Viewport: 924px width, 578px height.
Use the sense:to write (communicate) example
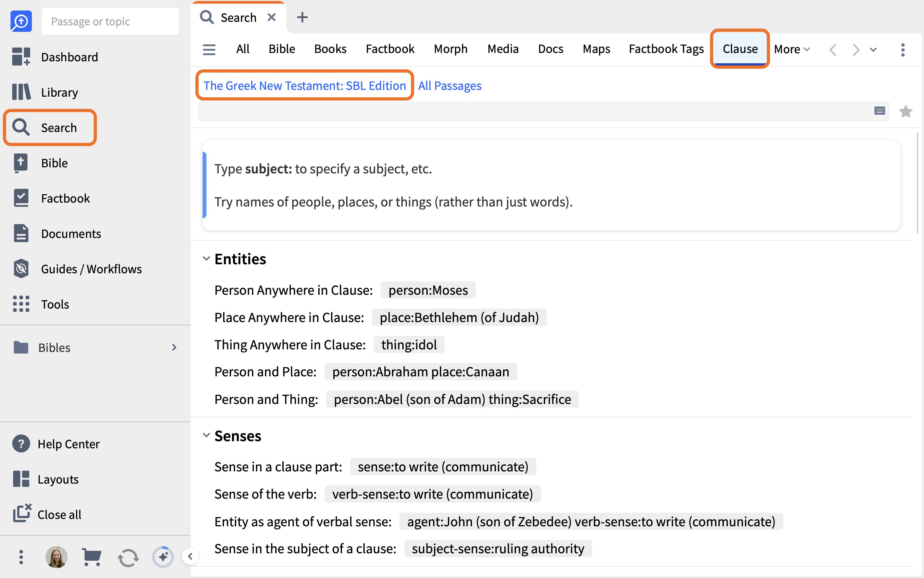(x=443, y=467)
